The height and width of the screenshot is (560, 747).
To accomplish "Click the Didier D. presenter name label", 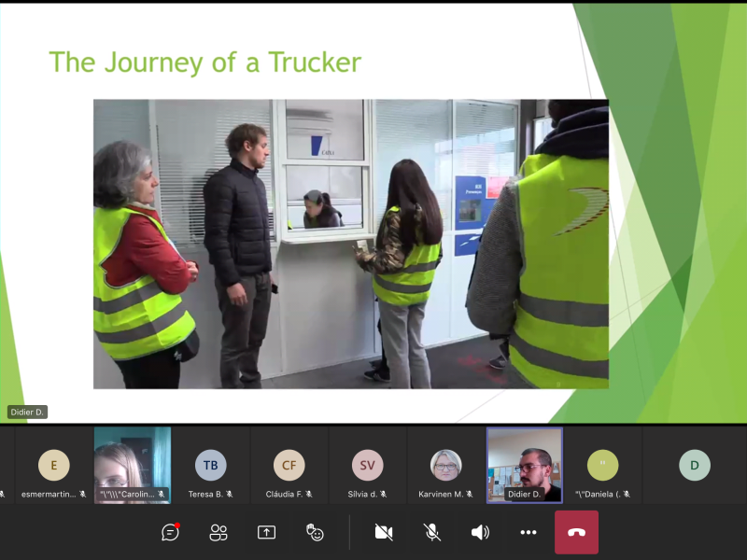I will [x=27, y=412].
